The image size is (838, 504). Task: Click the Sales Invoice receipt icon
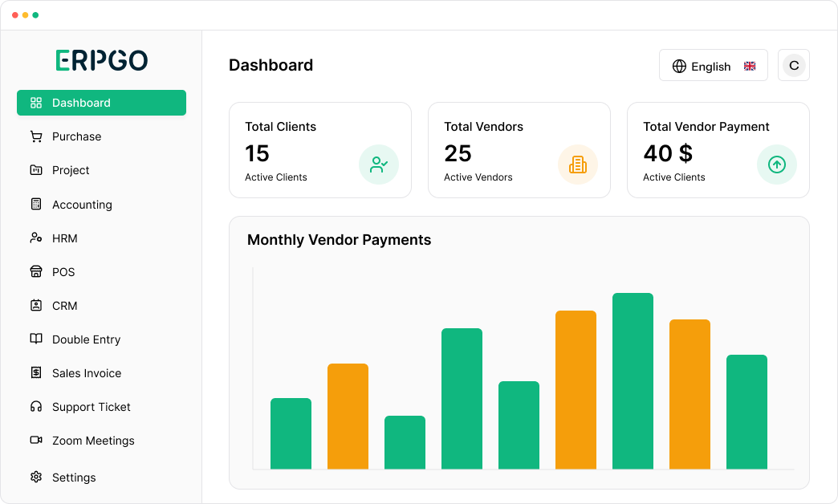pyautogui.click(x=36, y=372)
